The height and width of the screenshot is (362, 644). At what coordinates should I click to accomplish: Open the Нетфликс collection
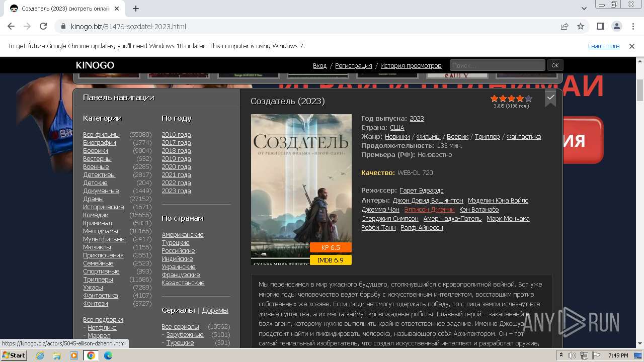[102, 328]
